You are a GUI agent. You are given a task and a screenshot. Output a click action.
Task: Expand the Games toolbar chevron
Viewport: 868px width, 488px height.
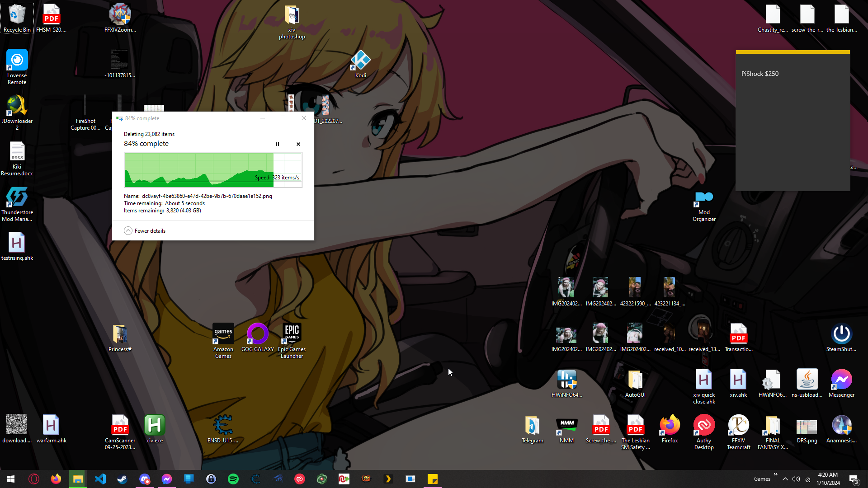tap(776, 474)
